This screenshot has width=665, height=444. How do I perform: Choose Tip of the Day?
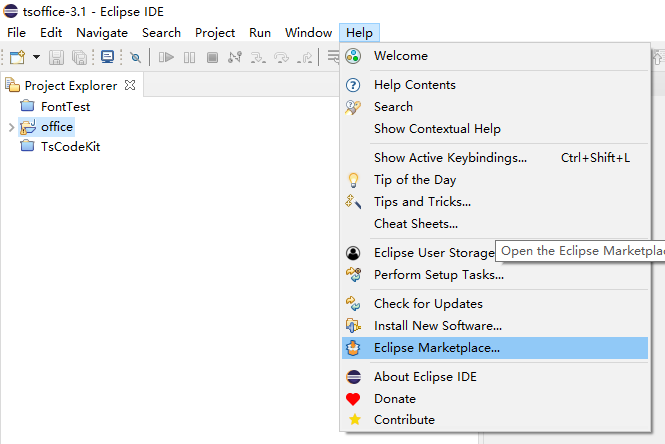click(x=495, y=180)
